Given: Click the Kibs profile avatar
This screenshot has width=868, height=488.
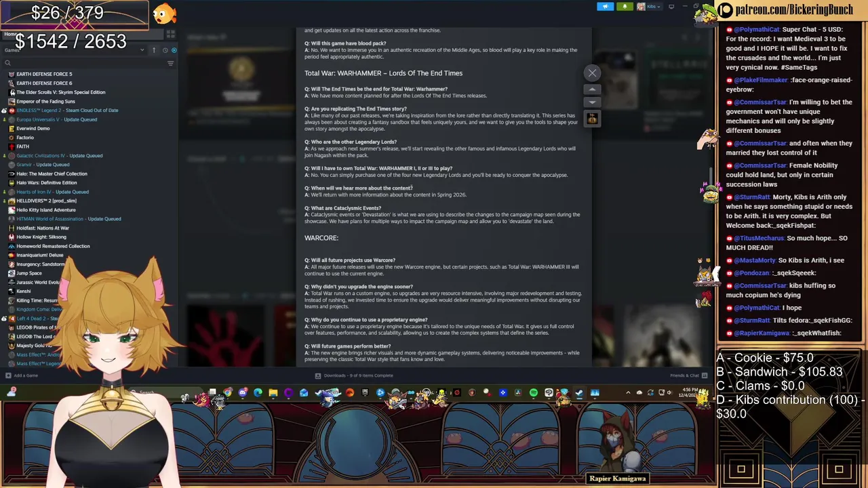Looking at the screenshot, I should 639,7.
